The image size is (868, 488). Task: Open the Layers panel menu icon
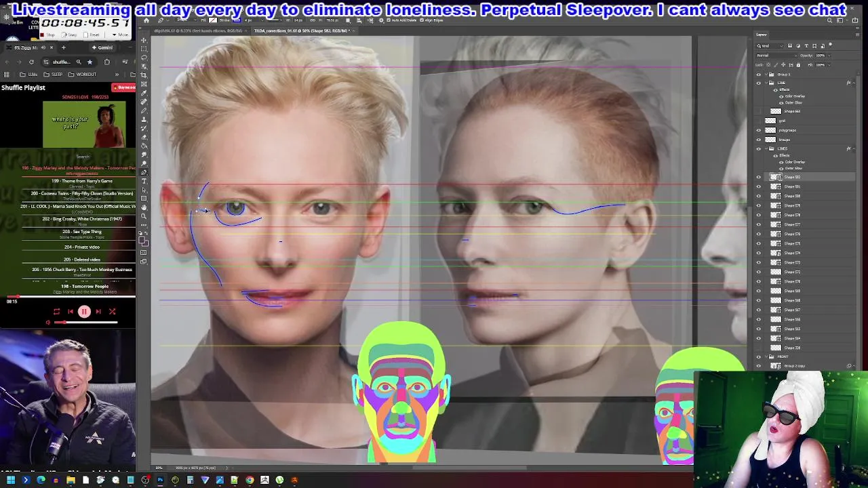(x=858, y=35)
